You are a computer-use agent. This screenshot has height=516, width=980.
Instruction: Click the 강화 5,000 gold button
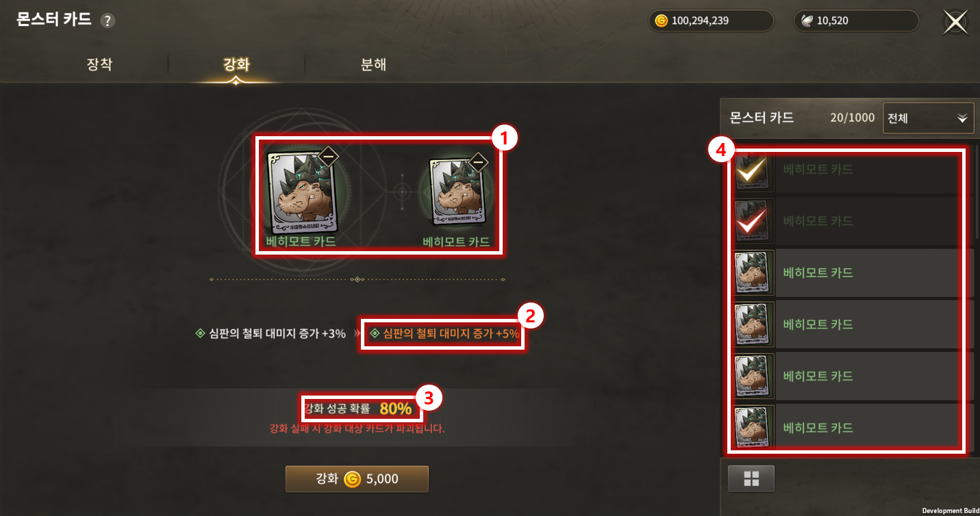pyautogui.click(x=357, y=479)
